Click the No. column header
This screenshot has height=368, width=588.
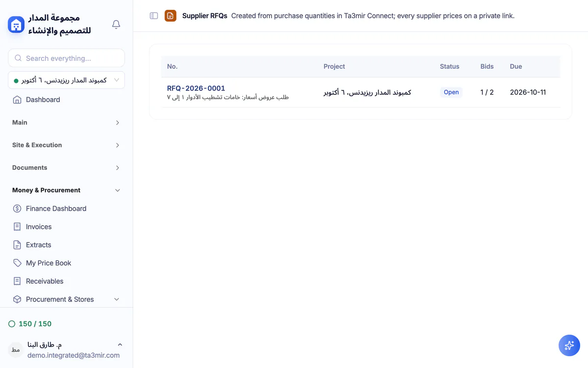pos(172,66)
